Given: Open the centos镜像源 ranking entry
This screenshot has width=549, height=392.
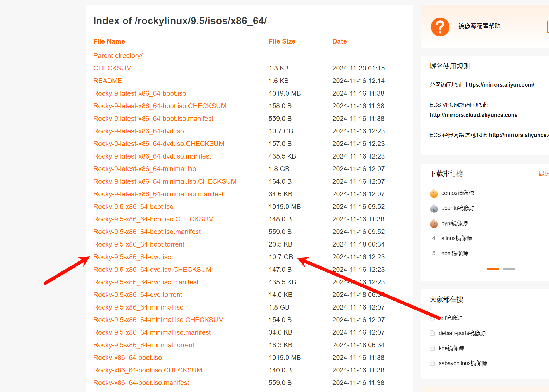Looking at the screenshot, I should (457, 193).
